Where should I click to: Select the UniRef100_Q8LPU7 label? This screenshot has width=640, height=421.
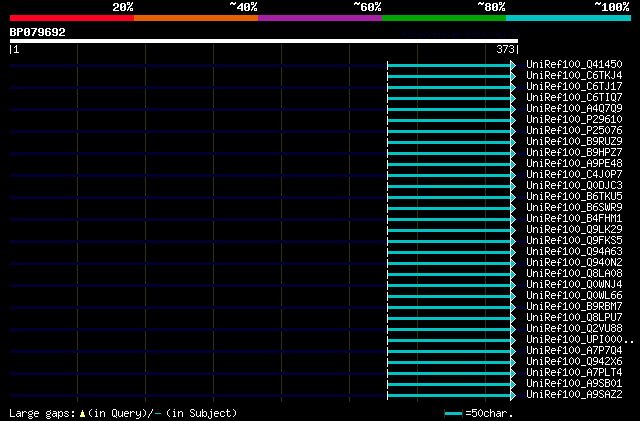pos(574,318)
